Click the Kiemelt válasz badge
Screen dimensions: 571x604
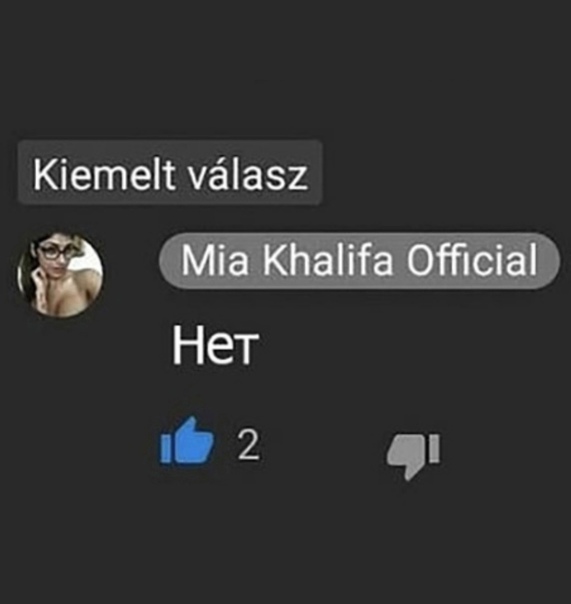pos(170,172)
